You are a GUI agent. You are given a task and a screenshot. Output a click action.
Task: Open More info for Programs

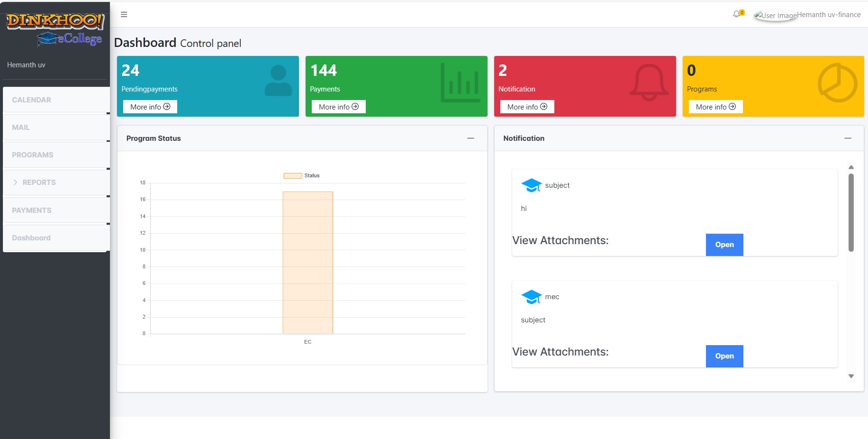(x=716, y=107)
